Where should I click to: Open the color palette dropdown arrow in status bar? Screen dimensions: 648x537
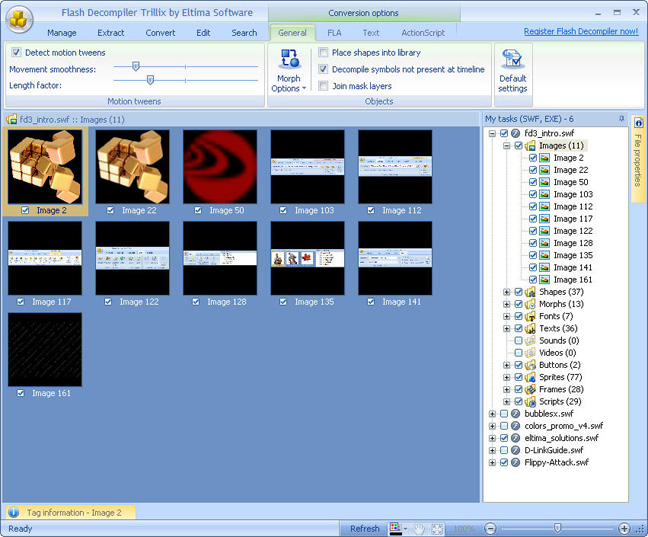405,529
